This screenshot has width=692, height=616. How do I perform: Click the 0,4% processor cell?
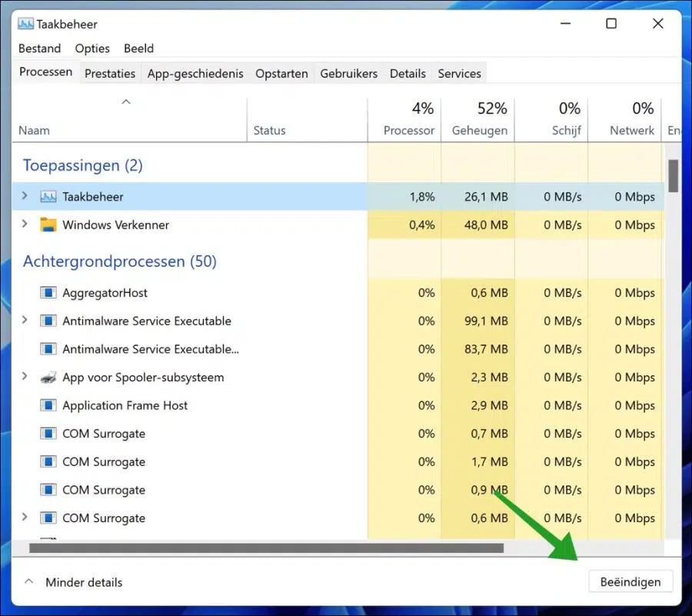click(x=404, y=225)
